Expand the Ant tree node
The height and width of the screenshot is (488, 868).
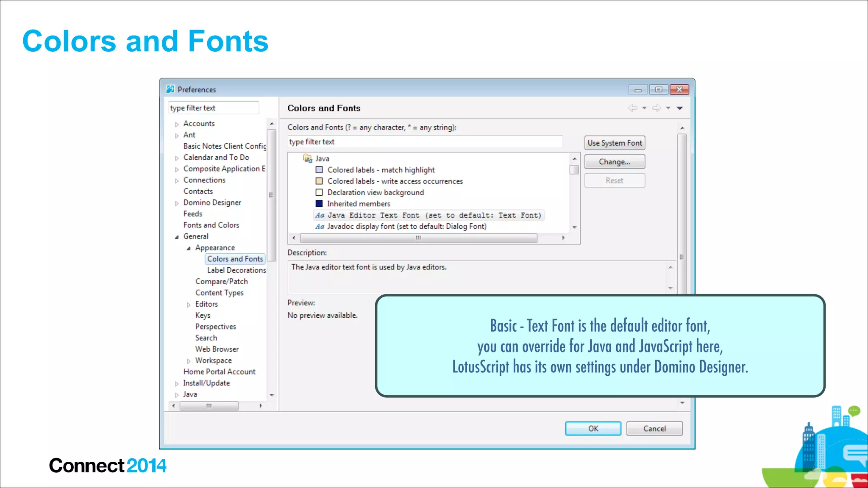tap(177, 136)
